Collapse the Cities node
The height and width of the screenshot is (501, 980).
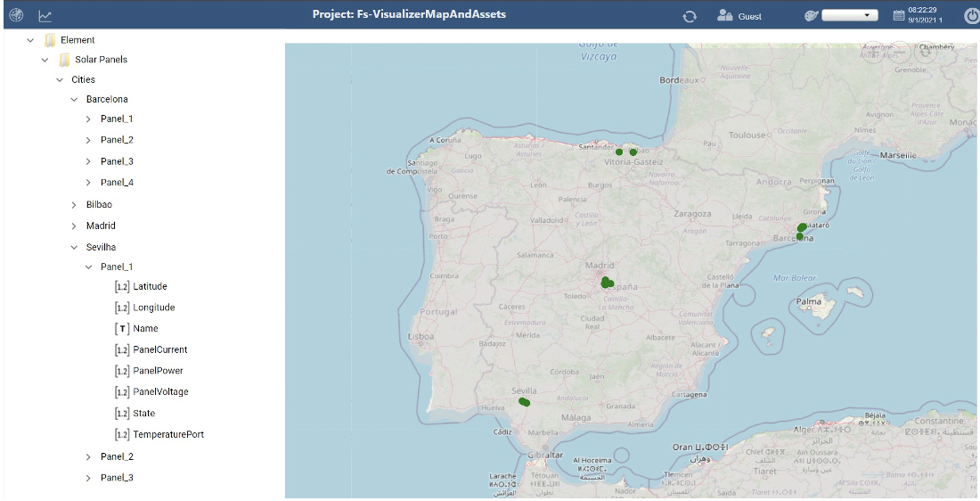pyautogui.click(x=60, y=80)
